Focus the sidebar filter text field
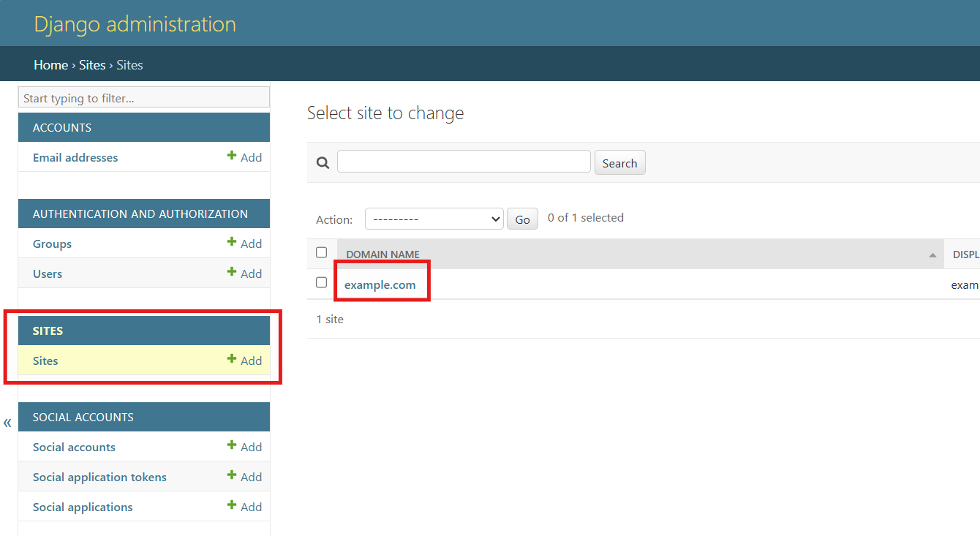Viewport: 980px width, 536px height. (144, 98)
